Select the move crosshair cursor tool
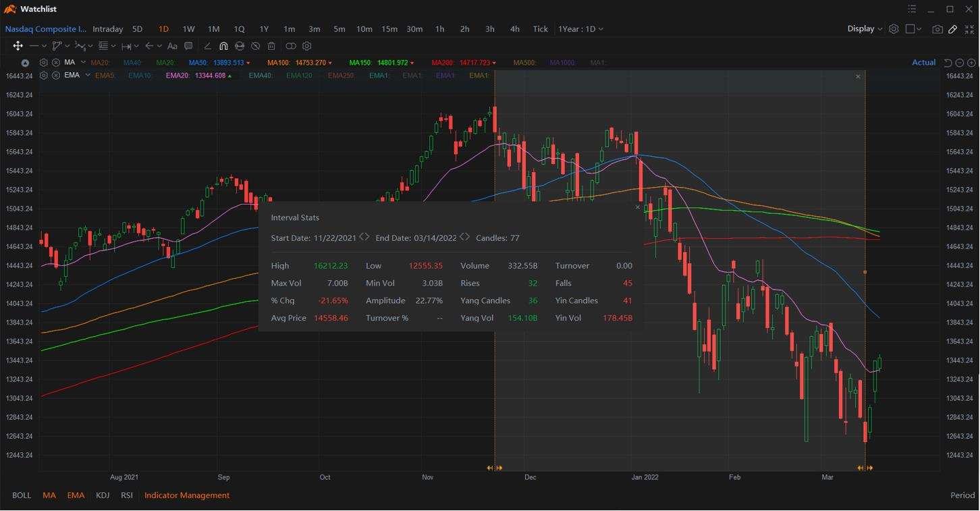980x511 pixels. (18, 46)
